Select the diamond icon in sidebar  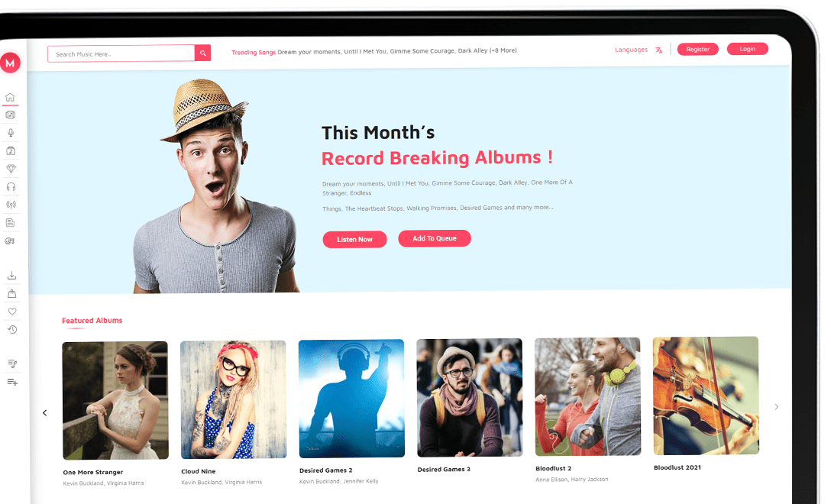11,169
